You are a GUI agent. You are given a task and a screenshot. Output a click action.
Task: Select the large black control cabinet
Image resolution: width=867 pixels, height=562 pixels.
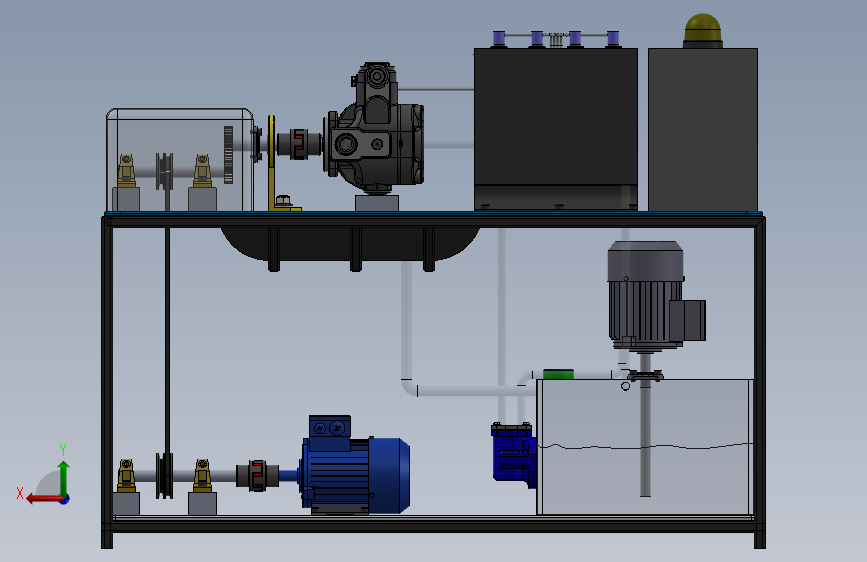(556, 128)
